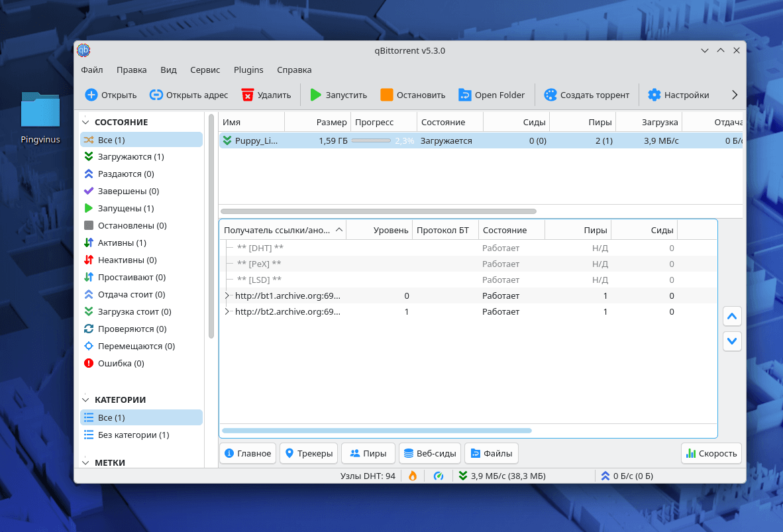Select the Неактивны (0) filter
Image resolution: width=783 pixels, height=532 pixels.
[x=141, y=260]
